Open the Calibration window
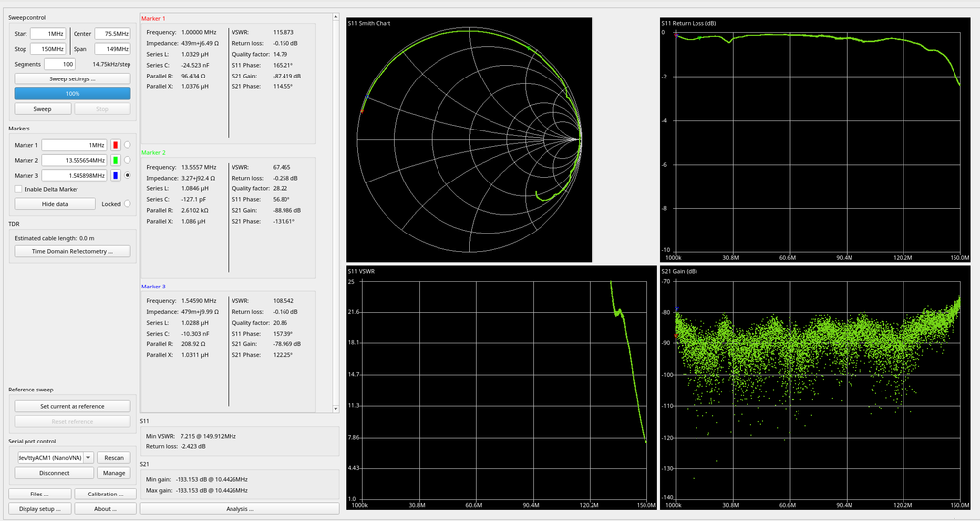Screen dimensions: 980x521 coord(105,495)
